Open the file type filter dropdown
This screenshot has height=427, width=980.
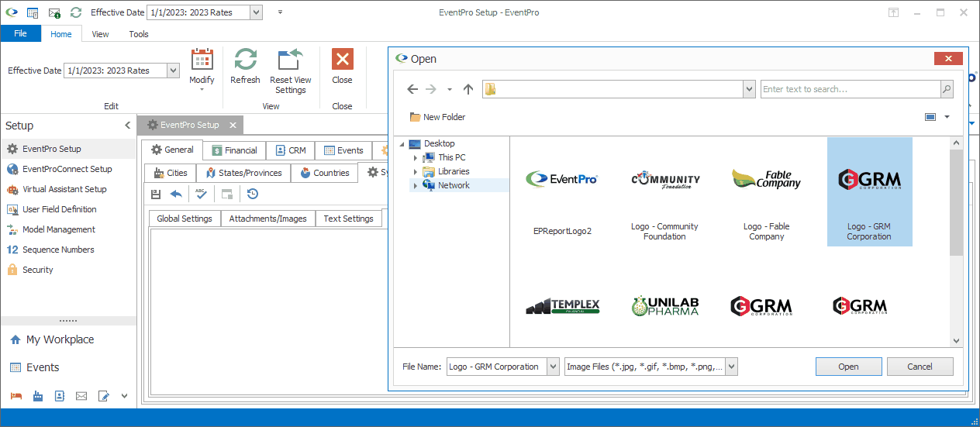point(731,367)
